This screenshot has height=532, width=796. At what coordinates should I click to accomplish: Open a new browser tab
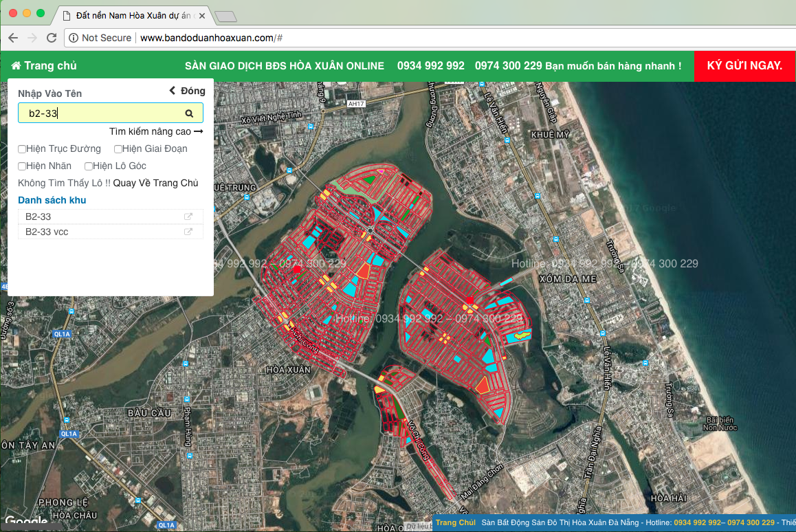(225, 16)
